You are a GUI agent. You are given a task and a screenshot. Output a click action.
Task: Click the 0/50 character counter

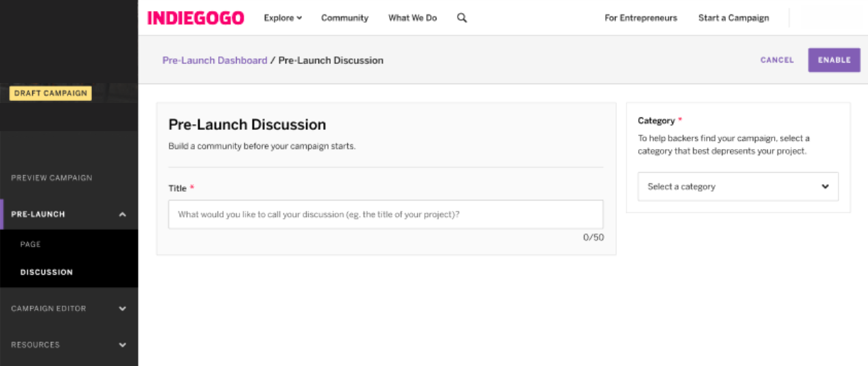[x=594, y=238]
